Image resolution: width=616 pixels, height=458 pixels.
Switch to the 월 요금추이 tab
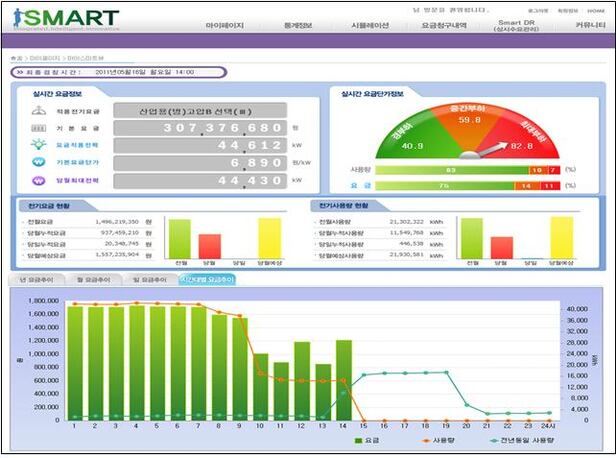(95, 280)
